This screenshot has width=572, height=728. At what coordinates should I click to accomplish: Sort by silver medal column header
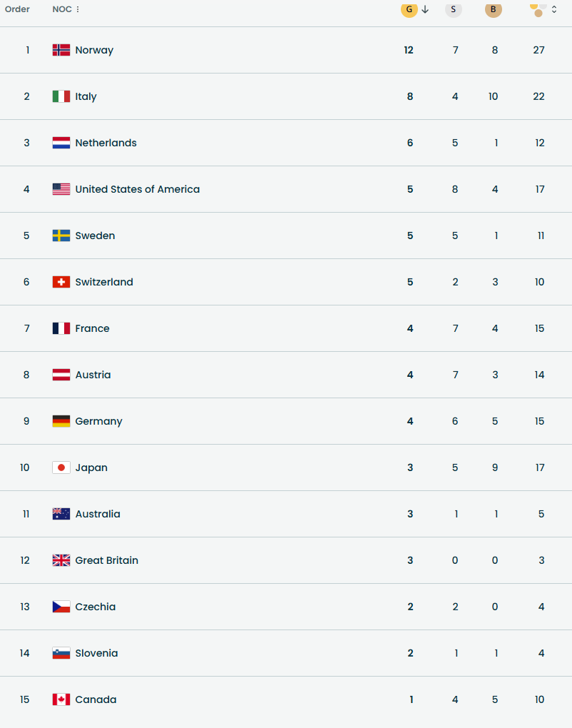(454, 9)
